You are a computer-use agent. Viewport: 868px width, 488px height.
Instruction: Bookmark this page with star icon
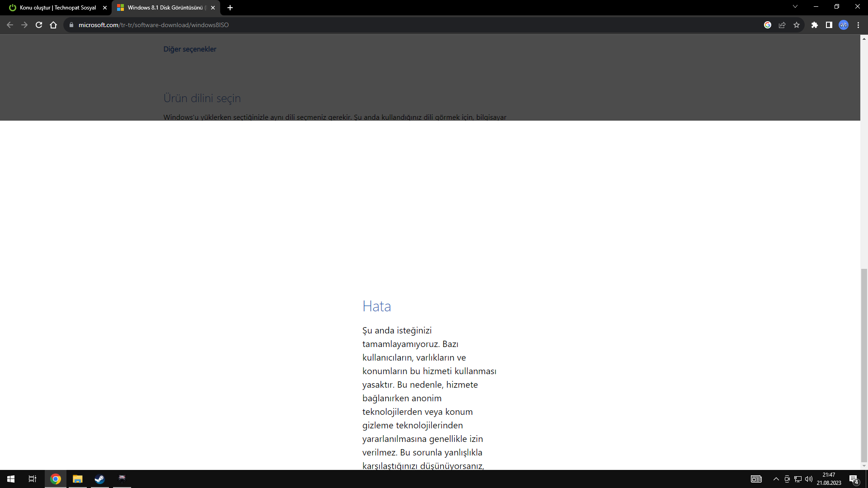point(797,25)
